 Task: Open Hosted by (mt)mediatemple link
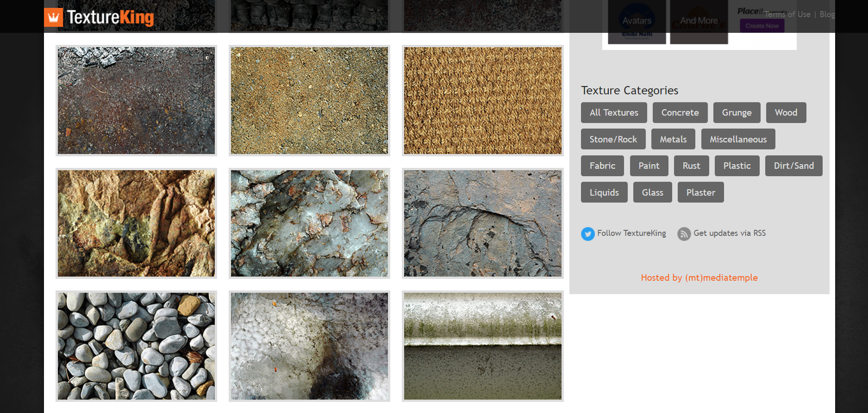[699, 277]
